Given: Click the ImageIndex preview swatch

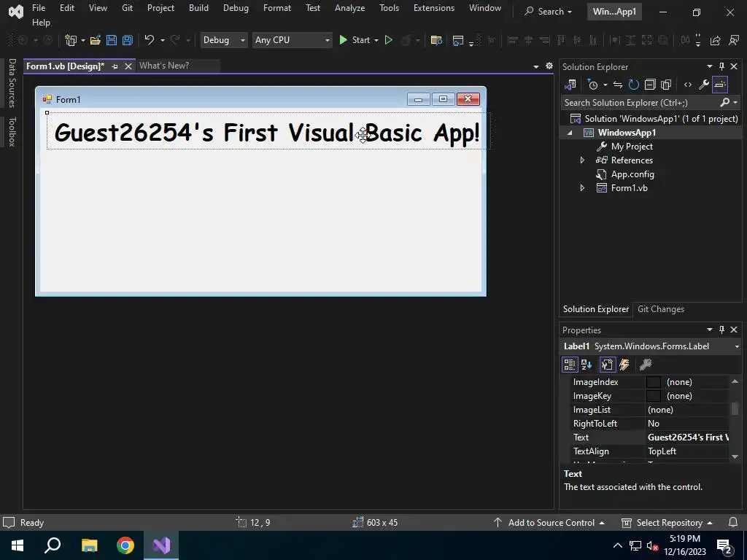Looking at the screenshot, I should pyautogui.click(x=653, y=382).
